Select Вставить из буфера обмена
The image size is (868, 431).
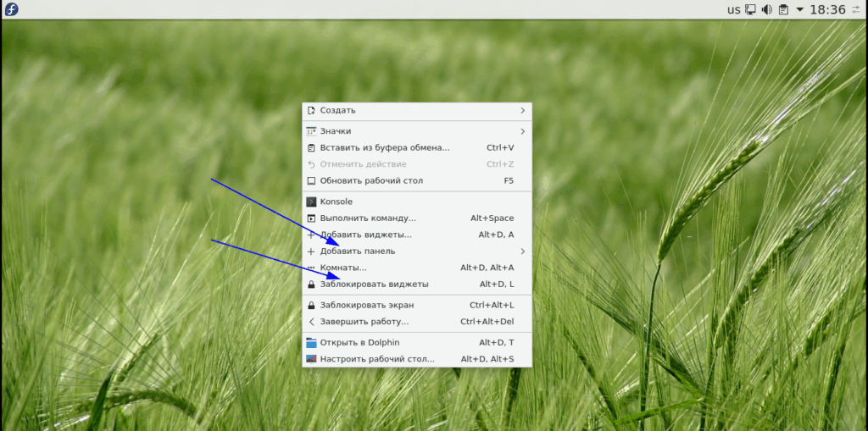(385, 147)
